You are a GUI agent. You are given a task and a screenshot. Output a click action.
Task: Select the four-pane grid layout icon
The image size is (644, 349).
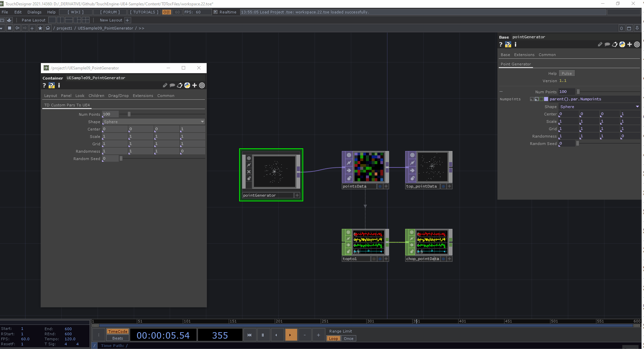tap(86, 20)
